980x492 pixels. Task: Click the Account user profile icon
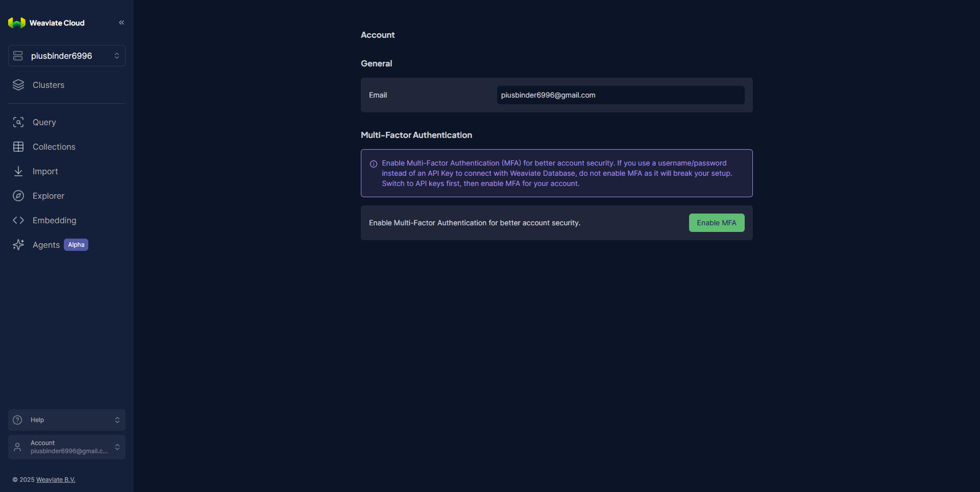click(x=17, y=447)
